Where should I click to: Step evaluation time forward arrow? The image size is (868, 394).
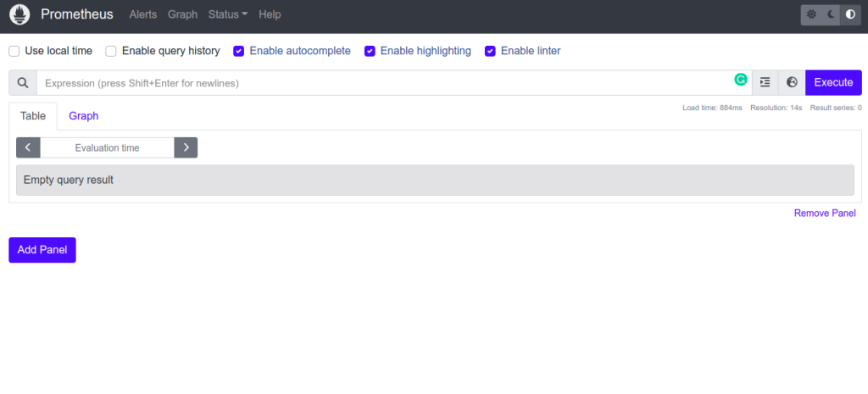point(186,147)
